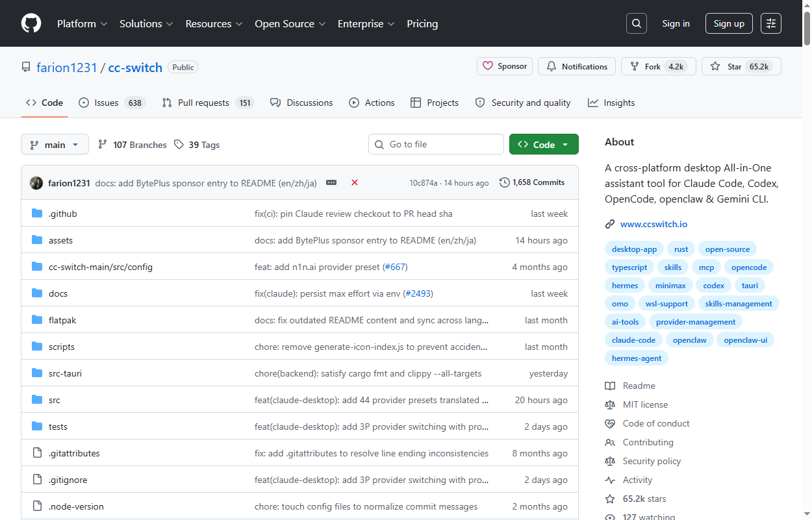Open Pricing in the header

pos(422,23)
